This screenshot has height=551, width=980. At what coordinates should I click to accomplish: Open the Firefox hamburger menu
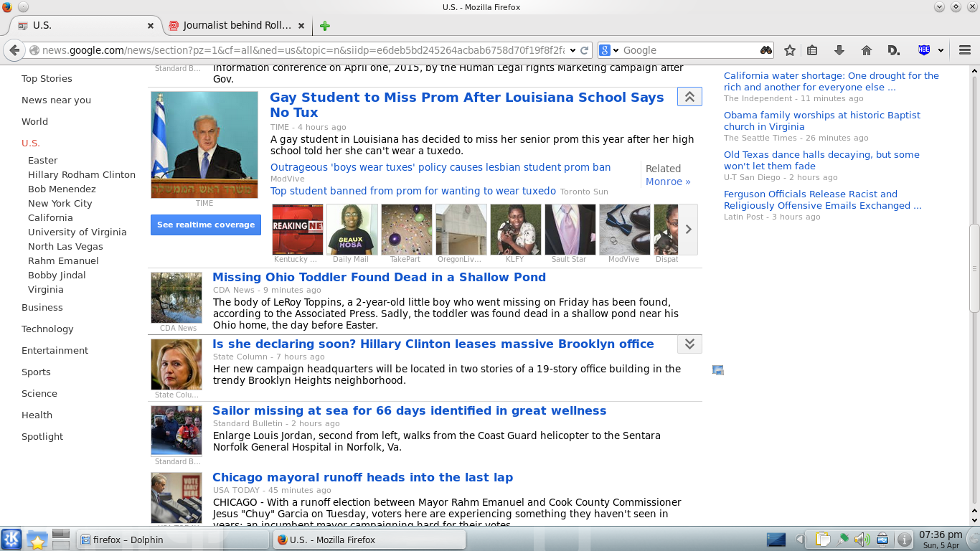965,50
